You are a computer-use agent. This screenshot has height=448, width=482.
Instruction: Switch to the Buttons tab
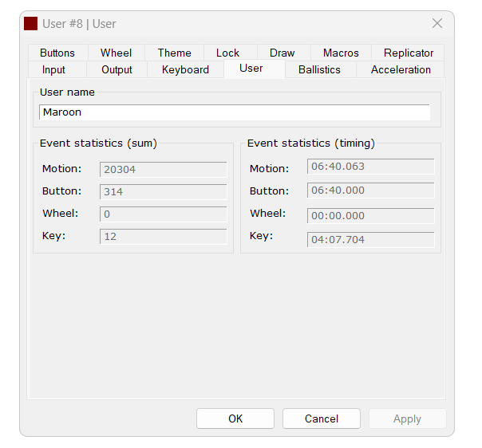click(x=57, y=53)
